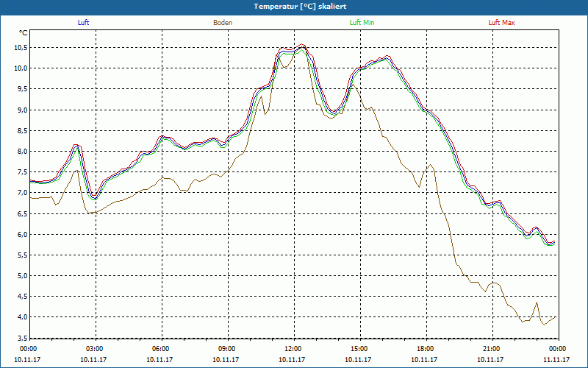Screen dimensions: 588x368
Task: Click the 3,5 y-axis value
Action: [x=22, y=338]
